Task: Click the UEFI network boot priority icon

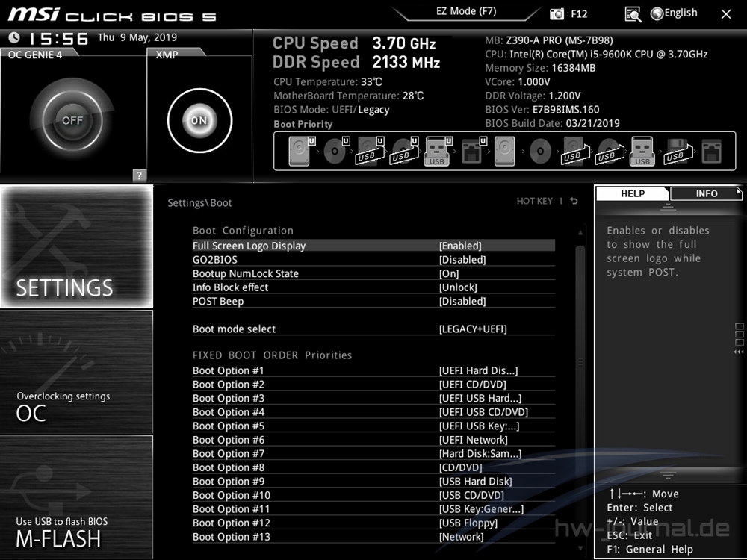Action: 474,152
